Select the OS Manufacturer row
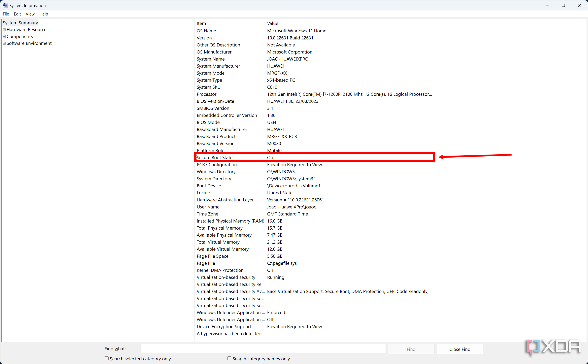Viewport: 588px width, 364px height. click(314, 52)
